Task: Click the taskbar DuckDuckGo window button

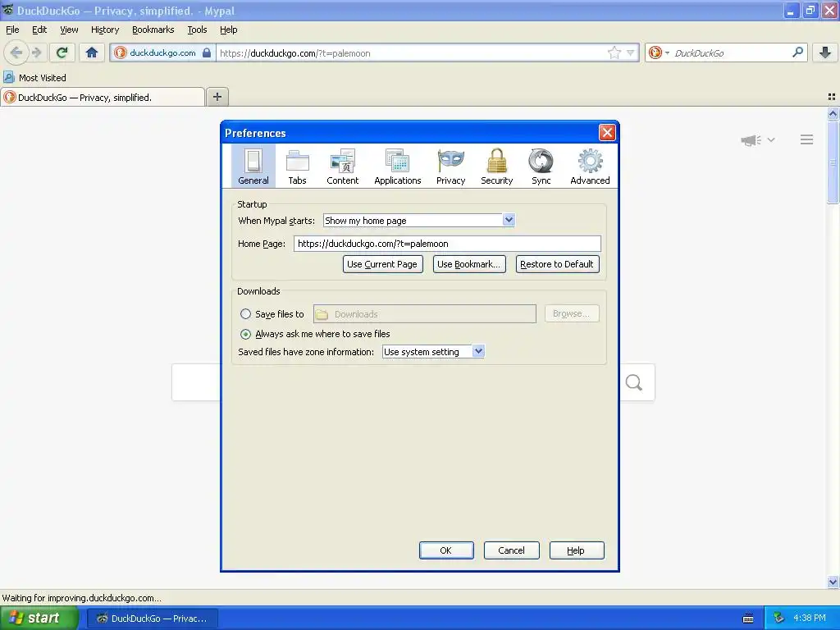Action: [152, 619]
